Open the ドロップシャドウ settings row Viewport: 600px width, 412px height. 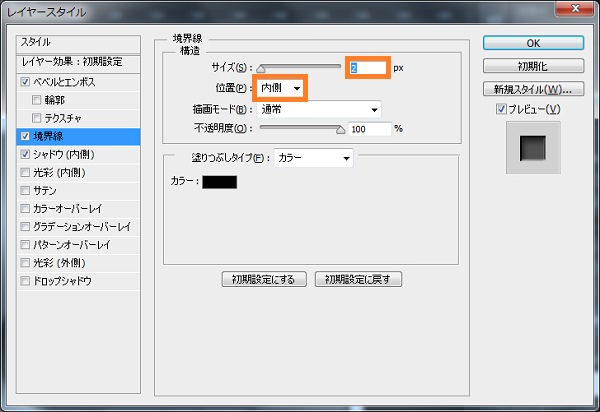(x=78, y=281)
